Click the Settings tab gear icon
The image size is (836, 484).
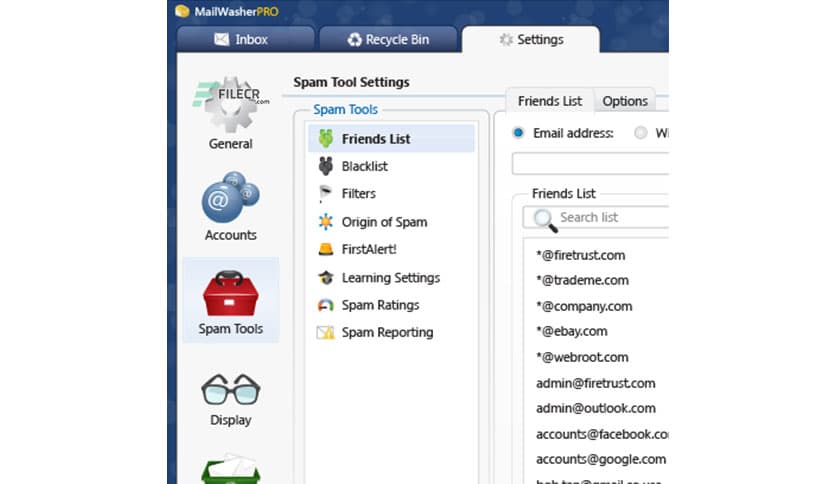pyautogui.click(x=505, y=39)
